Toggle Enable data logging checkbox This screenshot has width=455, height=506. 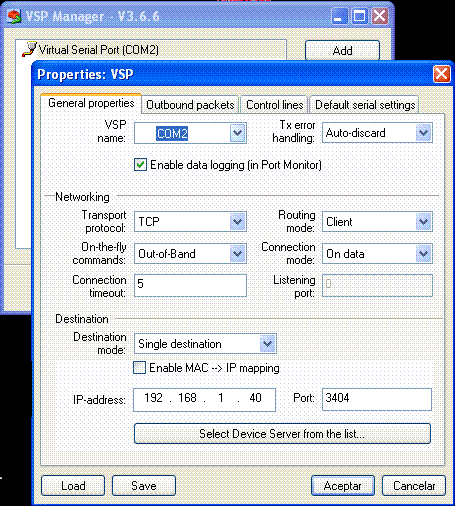(140, 165)
